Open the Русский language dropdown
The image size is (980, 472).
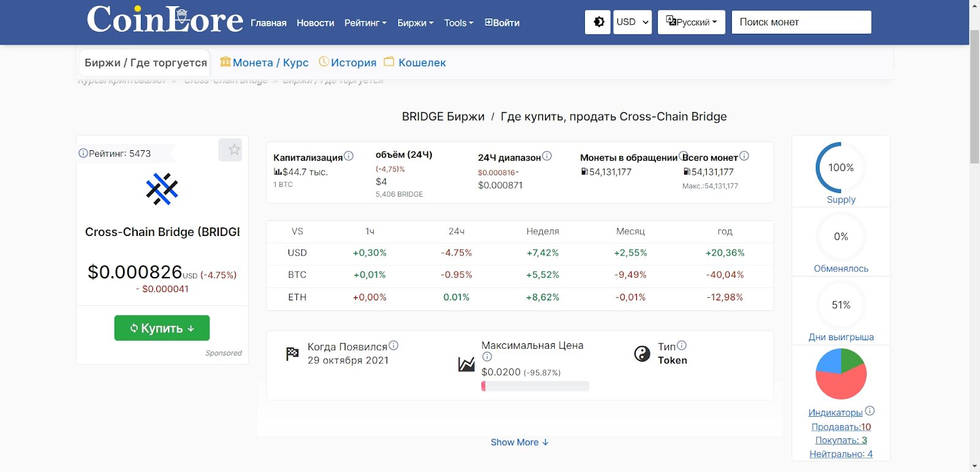[x=692, y=22]
